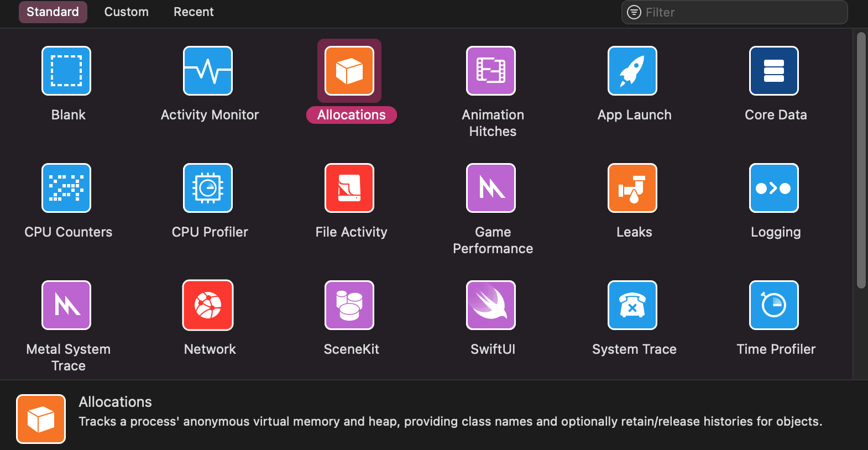Click the Activity Monitor label

(210, 115)
